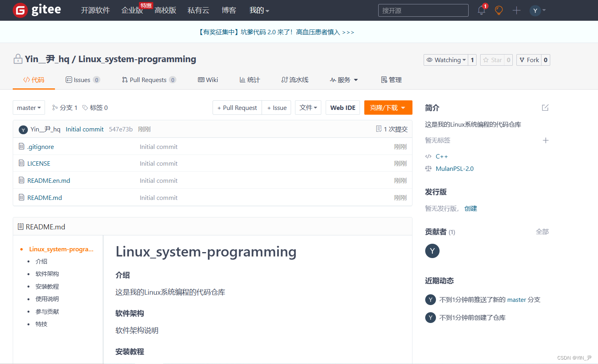Open 博客 in top navigation
This screenshot has width=598, height=364.
pos(229,10)
